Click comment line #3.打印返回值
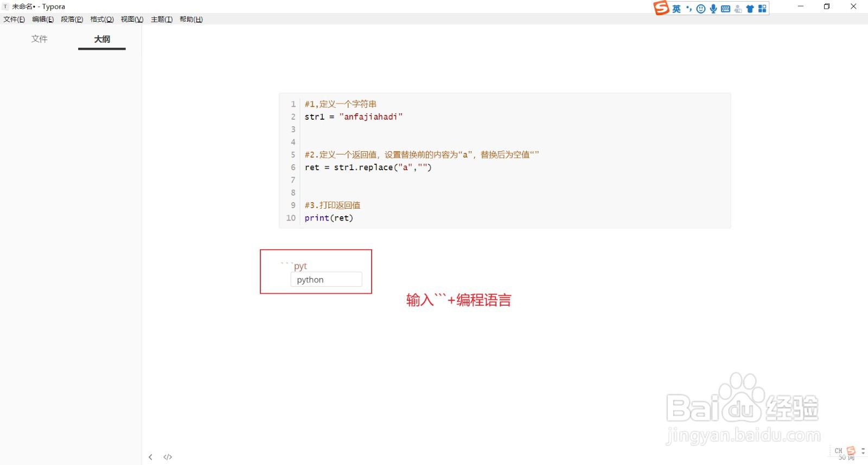 [x=332, y=205]
